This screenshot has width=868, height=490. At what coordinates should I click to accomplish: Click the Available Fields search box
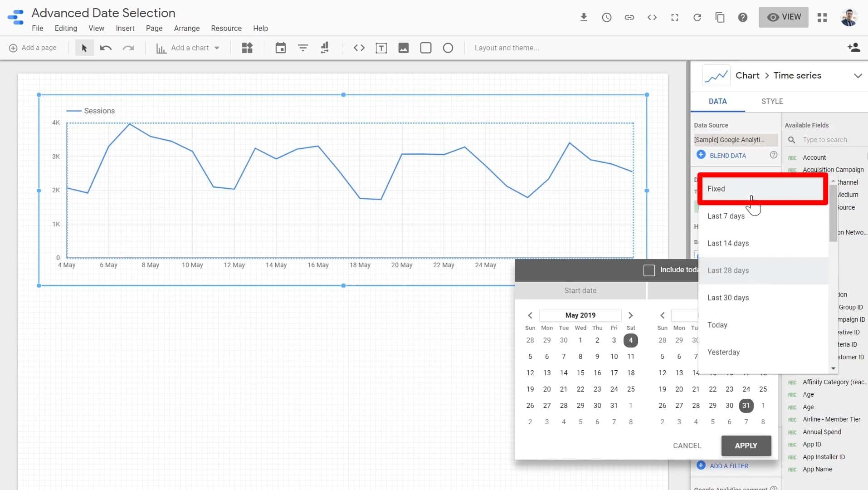pos(825,140)
